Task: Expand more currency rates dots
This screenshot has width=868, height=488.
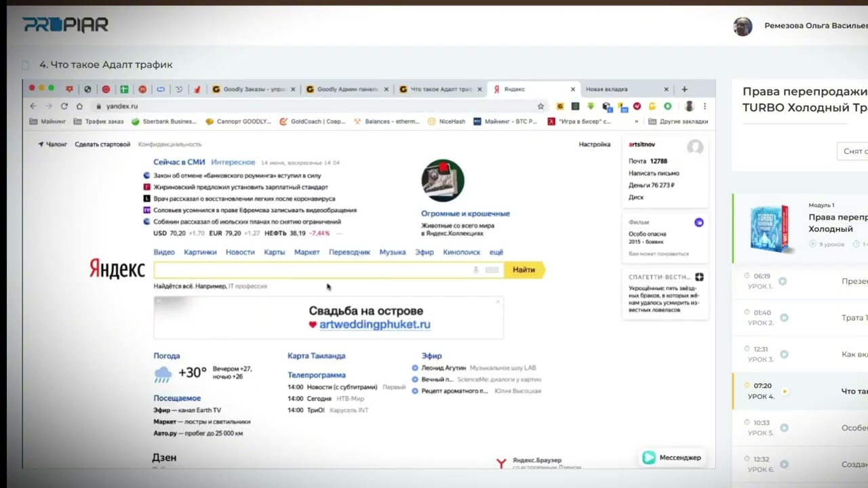Action: coord(339,233)
